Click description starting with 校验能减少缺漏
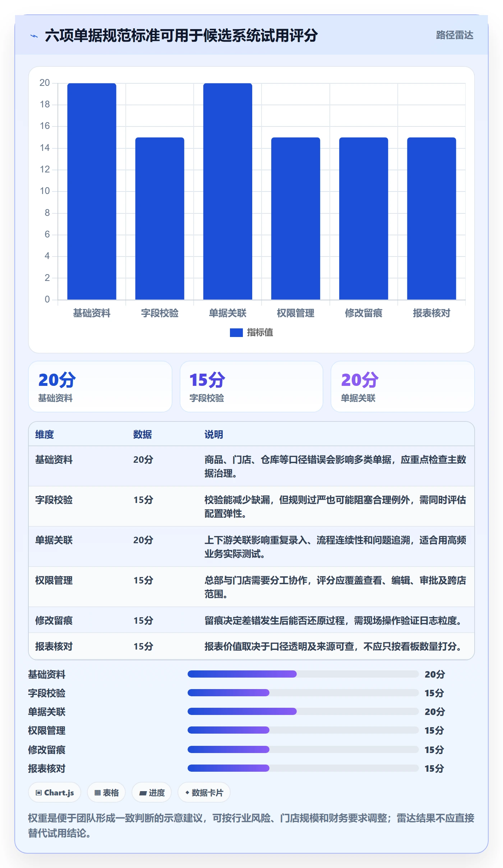 point(335,507)
